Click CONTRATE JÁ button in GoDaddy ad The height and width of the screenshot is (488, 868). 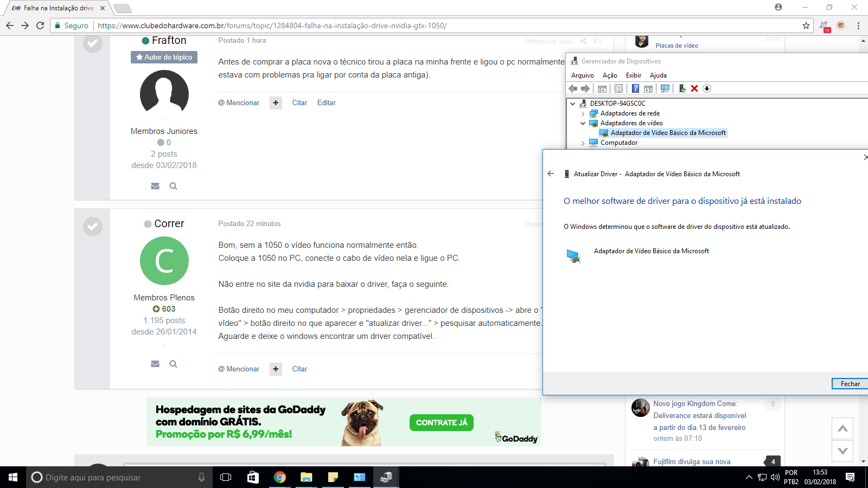pyautogui.click(x=441, y=422)
